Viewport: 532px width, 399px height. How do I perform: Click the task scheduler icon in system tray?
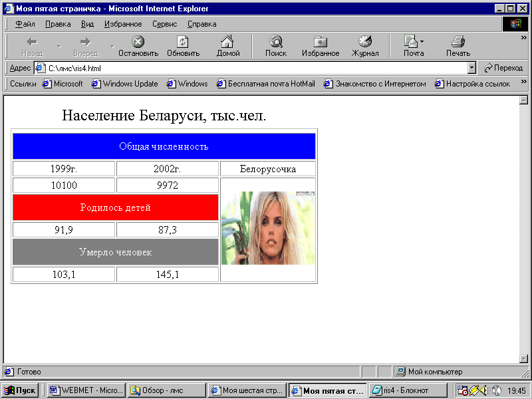[462, 390]
